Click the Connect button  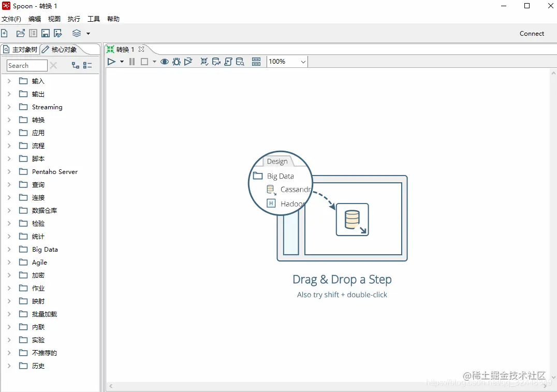[x=532, y=34]
